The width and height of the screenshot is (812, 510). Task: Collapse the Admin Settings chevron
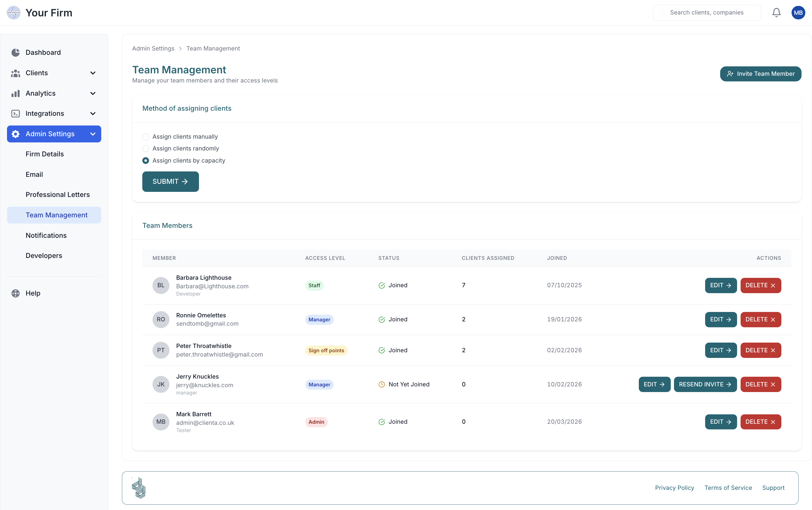tap(93, 134)
